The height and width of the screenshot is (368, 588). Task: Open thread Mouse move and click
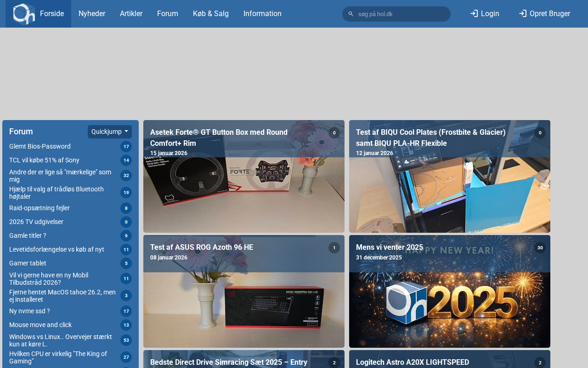point(40,325)
